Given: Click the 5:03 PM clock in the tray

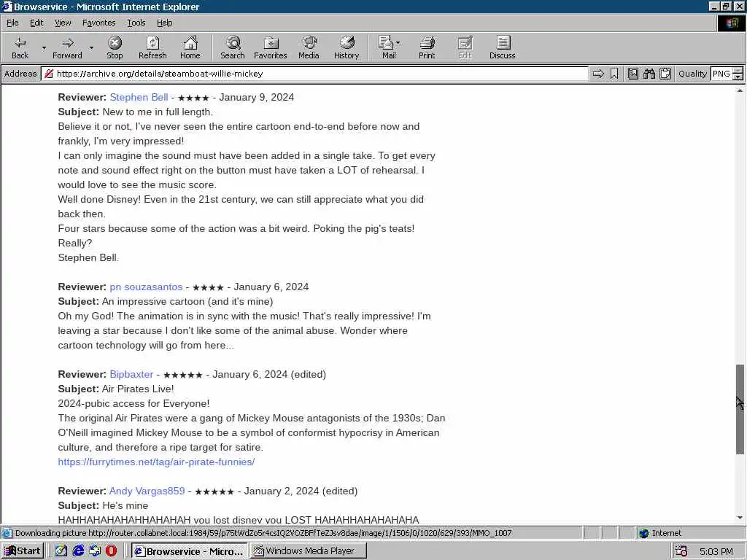Looking at the screenshot, I should (716, 551).
